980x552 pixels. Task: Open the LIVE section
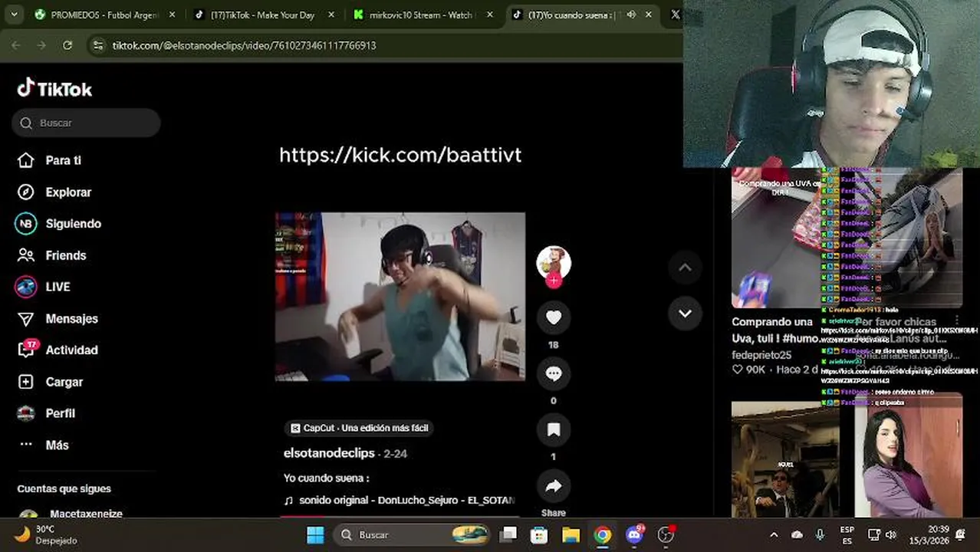pos(44,287)
